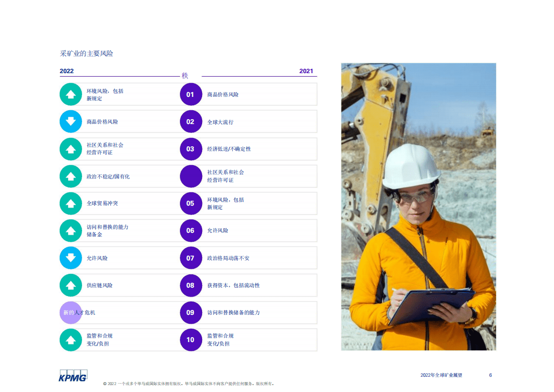Select the light purple 新的 circle badge
Image resolution: width=554 pixels, height=392 pixels.
pyautogui.click(x=70, y=312)
